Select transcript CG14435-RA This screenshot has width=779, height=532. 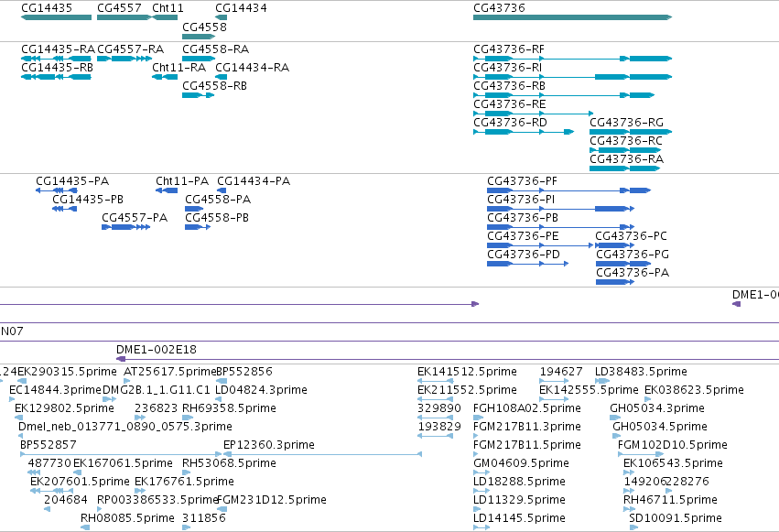pyautogui.click(x=56, y=59)
